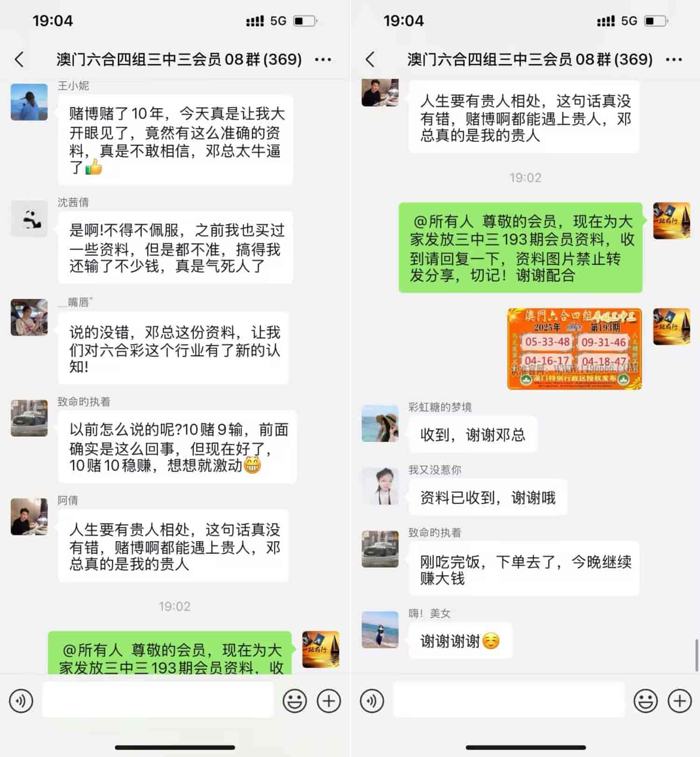Open emoji picker in left chat
The image size is (700, 757).
pos(294,701)
